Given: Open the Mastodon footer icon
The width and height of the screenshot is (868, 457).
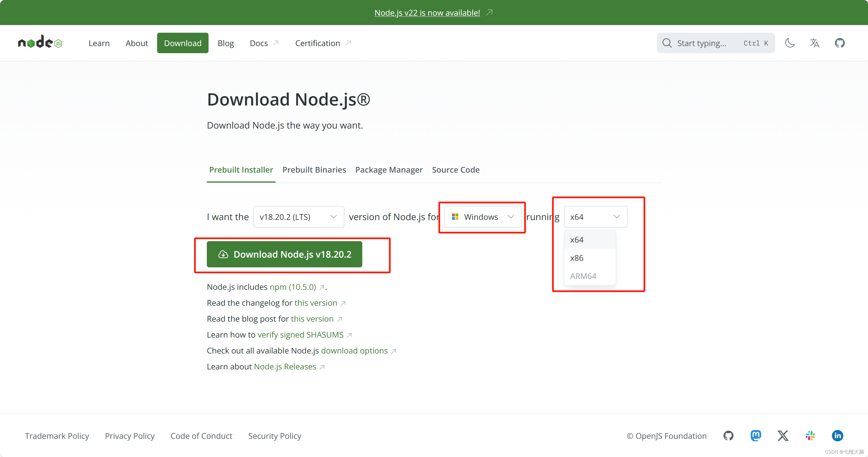Looking at the screenshot, I should click(x=756, y=435).
